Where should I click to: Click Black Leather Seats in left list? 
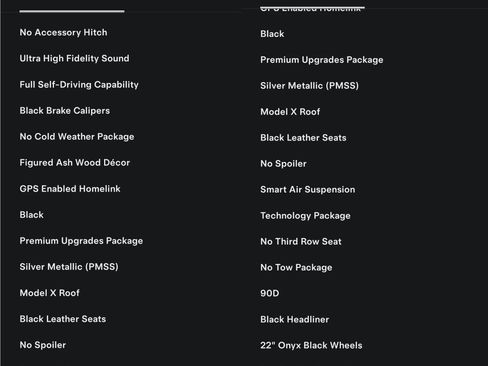pyautogui.click(x=63, y=319)
